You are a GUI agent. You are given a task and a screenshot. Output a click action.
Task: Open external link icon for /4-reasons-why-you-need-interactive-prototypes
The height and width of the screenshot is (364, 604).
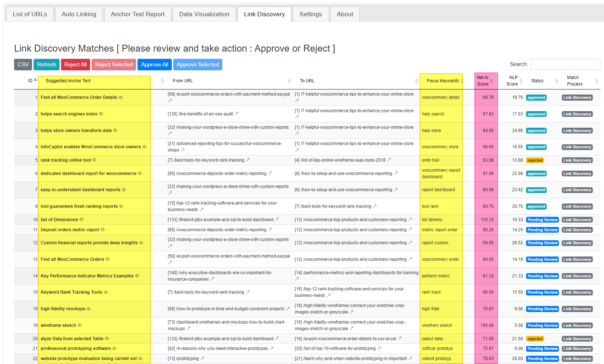pyautogui.click(x=272, y=348)
